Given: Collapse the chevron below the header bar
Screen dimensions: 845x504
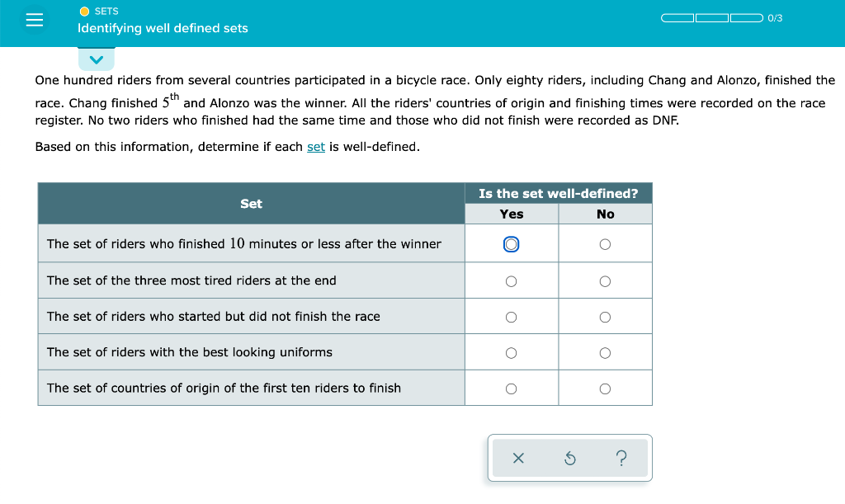Looking at the screenshot, I should click(97, 59).
